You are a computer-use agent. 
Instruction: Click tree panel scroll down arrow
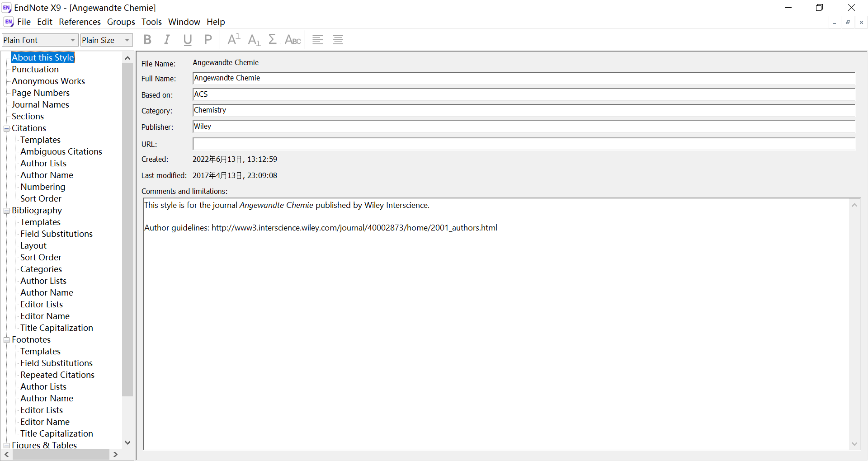click(x=127, y=443)
